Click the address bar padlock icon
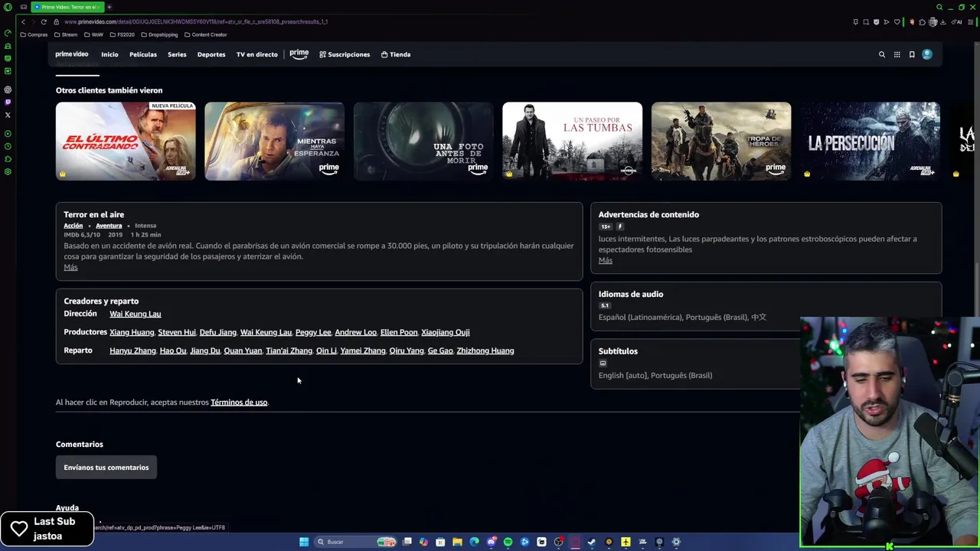Viewport: 980px width, 551px height. pos(57,21)
